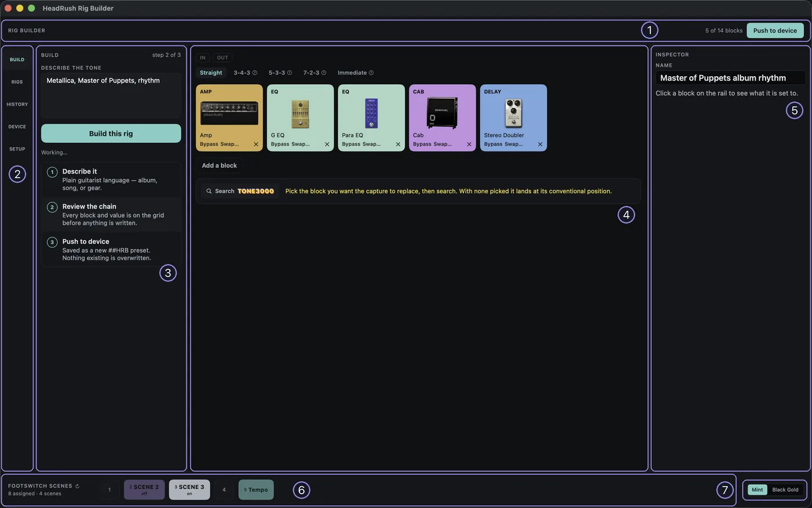Toggle Bypass on the G EQ block

tap(280, 144)
